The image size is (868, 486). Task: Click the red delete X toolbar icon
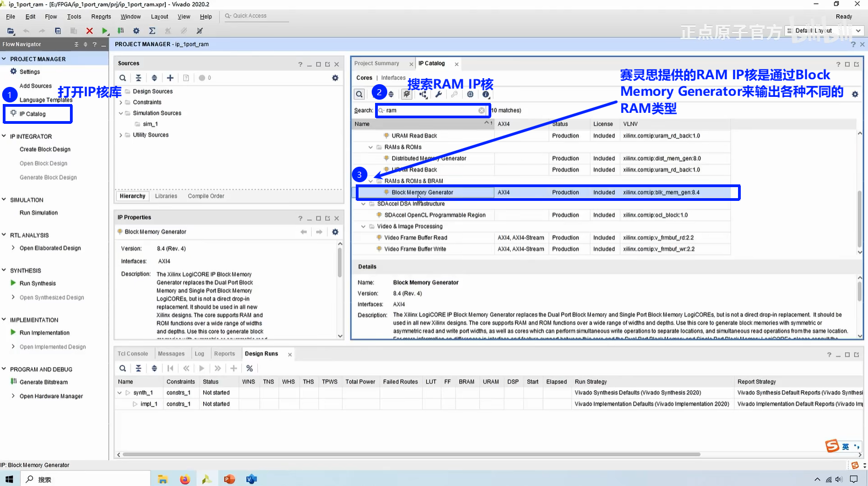[89, 31]
